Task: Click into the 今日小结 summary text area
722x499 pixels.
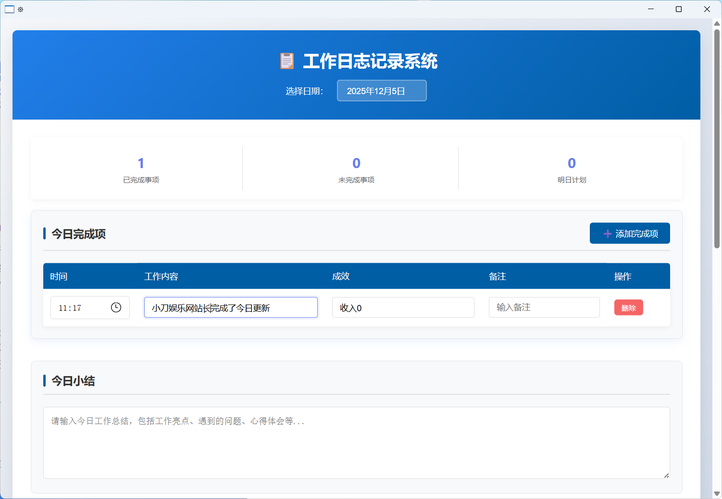Action: [x=356, y=442]
